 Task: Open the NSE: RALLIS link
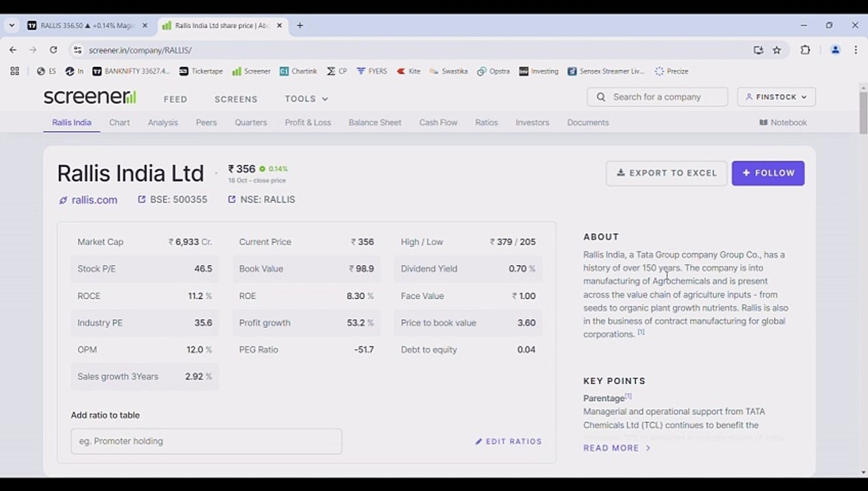click(x=262, y=199)
